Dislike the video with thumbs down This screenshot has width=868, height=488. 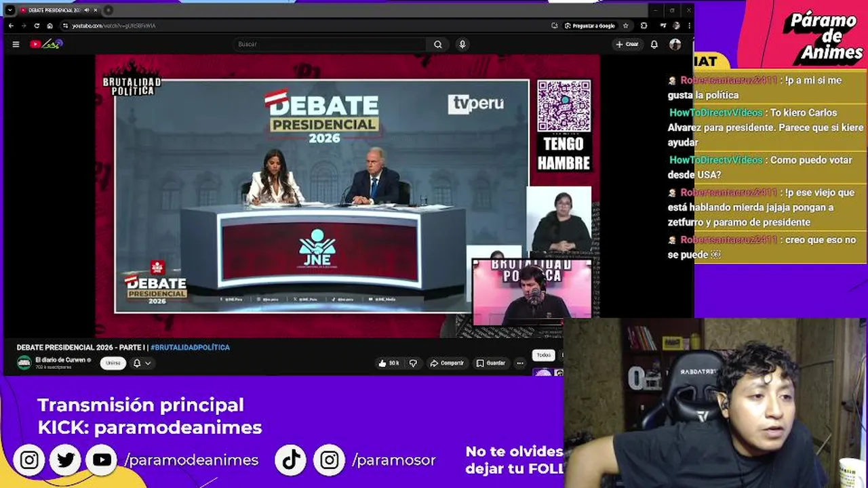click(413, 363)
